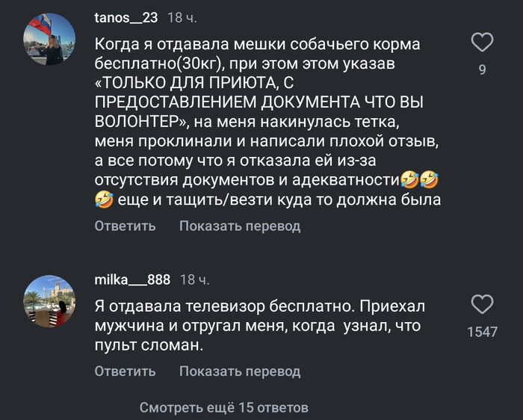The width and height of the screenshot is (523, 420).
Task: Like the comment by tanos__23
Action: tap(483, 43)
